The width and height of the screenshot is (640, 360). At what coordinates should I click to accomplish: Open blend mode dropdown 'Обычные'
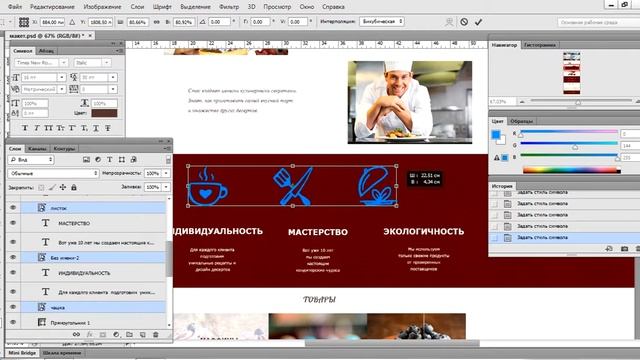pyautogui.click(x=53, y=173)
